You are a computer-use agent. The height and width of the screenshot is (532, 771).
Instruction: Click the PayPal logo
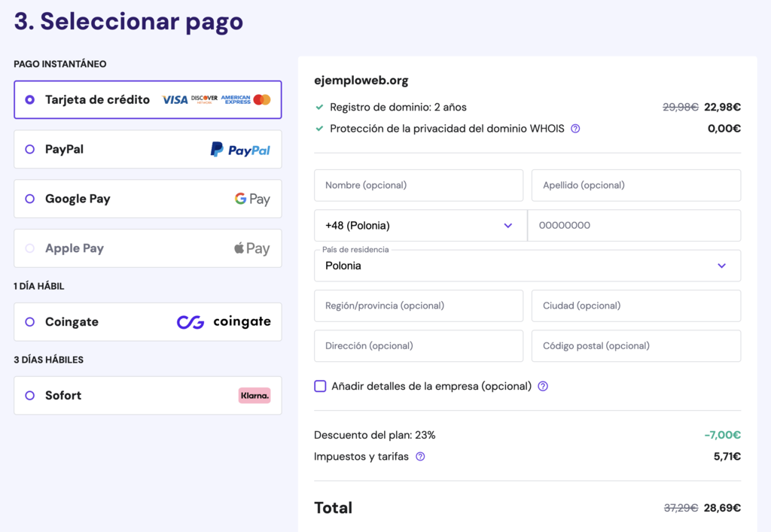[240, 149]
